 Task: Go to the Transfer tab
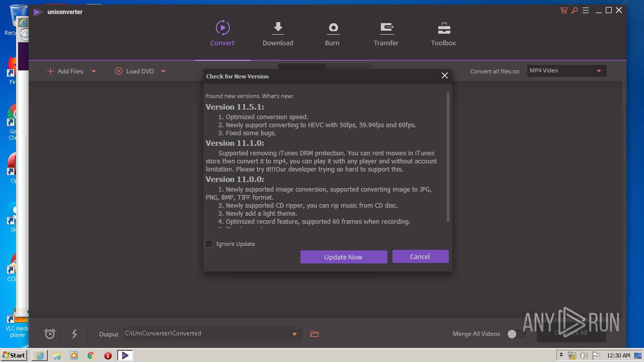tap(386, 34)
